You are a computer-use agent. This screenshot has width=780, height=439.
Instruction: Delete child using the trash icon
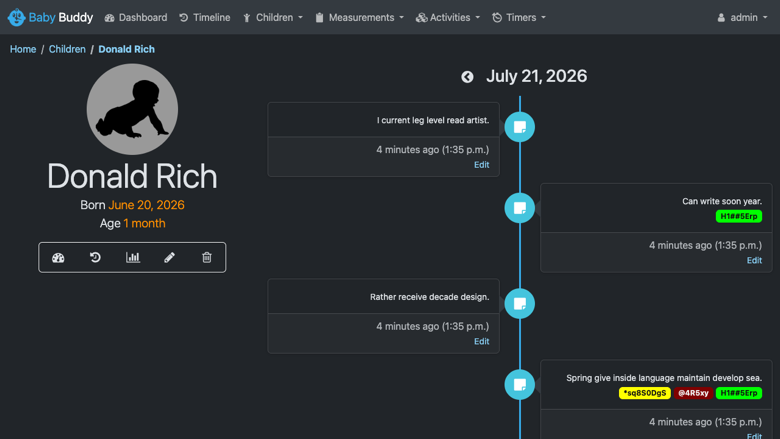[x=206, y=258]
